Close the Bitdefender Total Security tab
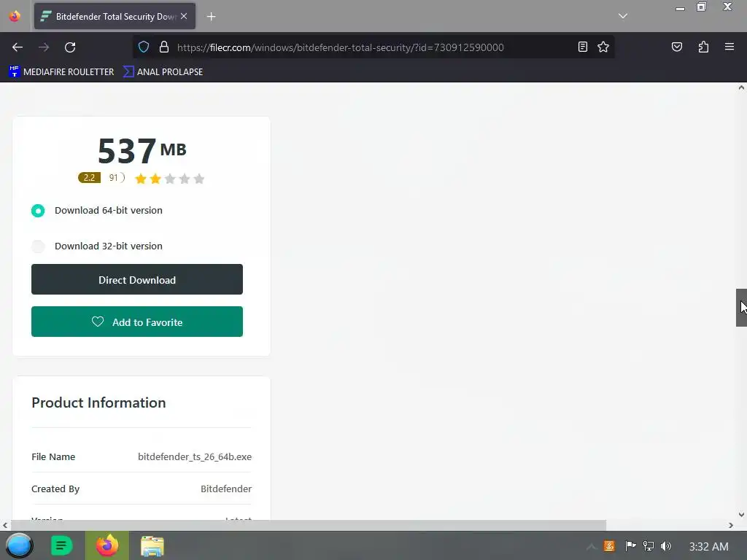 (x=184, y=16)
